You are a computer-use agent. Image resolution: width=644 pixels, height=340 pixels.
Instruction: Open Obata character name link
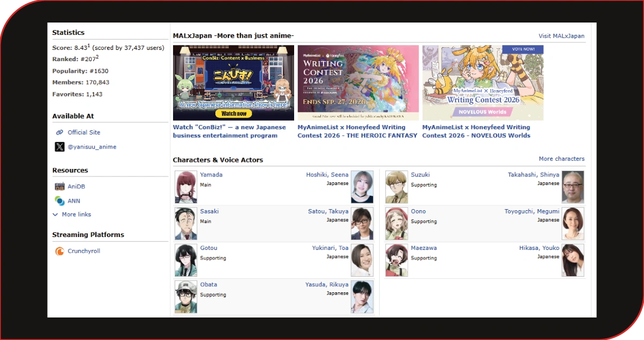tap(209, 285)
